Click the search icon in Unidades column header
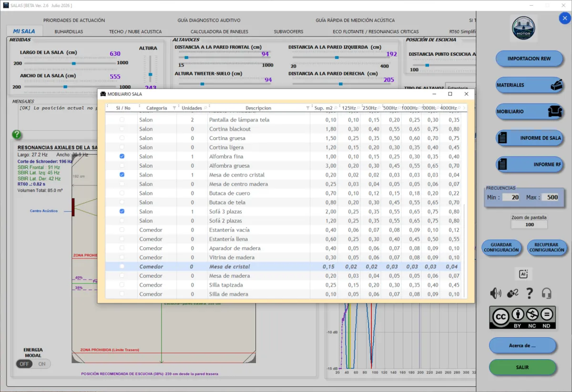This screenshot has width=572, height=392. point(205,108)
